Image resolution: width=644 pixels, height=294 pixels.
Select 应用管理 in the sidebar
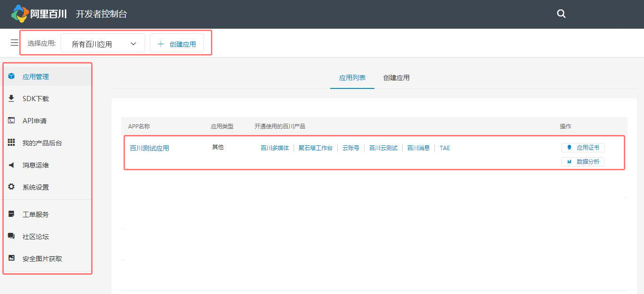[47, 76]
